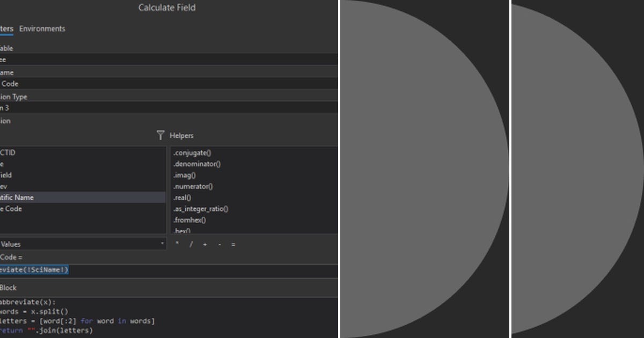Insert the .conjugate() helper
The height and width of the screenshot is (338, 644).
[191, 152]
